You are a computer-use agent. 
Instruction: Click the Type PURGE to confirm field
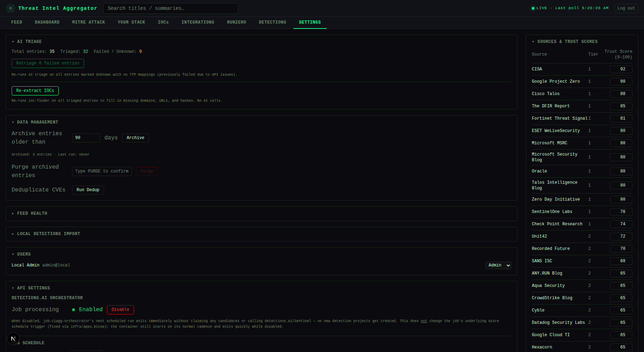(x=102, y=171)
